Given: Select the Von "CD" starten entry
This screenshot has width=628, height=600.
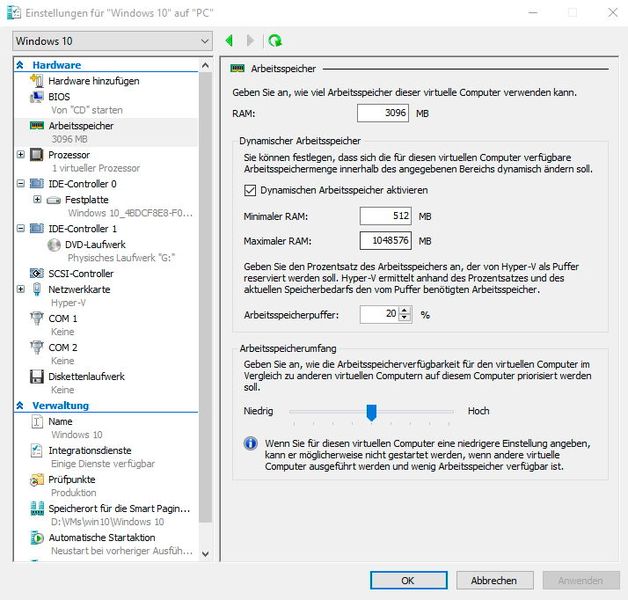Looking at the screenshot, I should [87, 110].
